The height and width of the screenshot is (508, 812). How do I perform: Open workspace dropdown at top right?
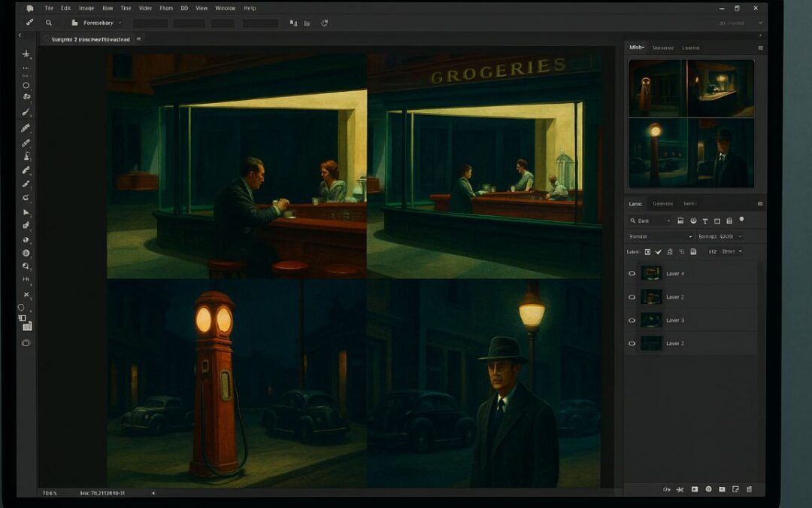[760, 23]
